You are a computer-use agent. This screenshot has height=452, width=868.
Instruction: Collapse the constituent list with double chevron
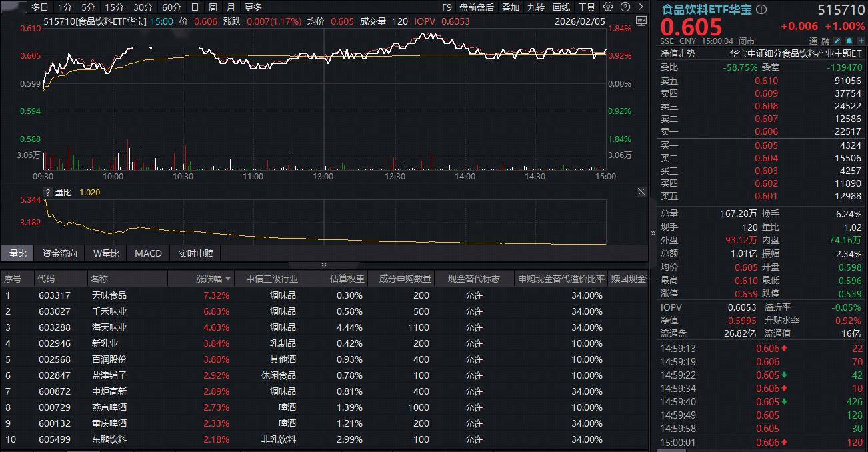[x=324, y=265]
